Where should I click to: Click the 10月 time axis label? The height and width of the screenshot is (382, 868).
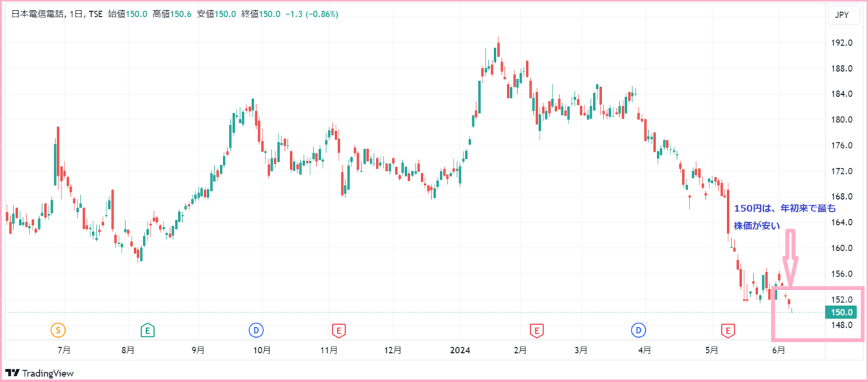coord(263,351)
